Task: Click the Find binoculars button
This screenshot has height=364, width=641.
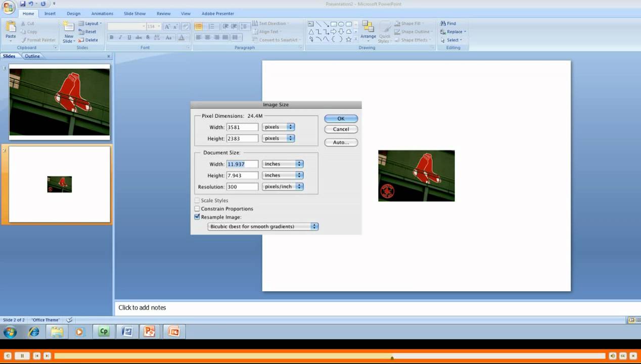Action: pyautogui.click(x=448, y=23)
